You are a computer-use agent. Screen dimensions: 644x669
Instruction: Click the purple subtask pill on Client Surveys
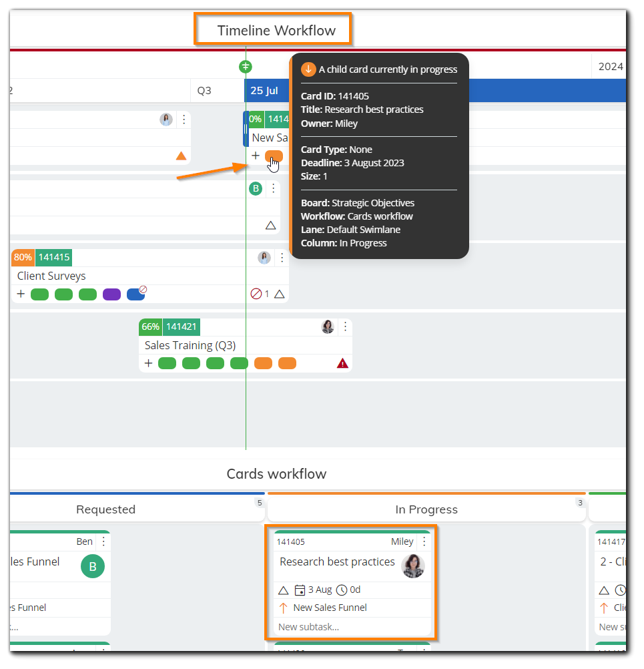click(x=111, y=294)
